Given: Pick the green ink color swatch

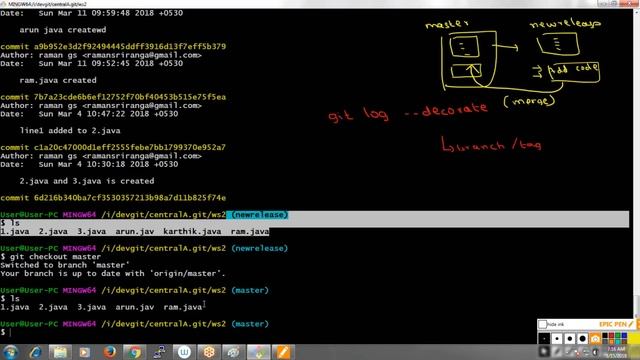Looking at the screenshot, I should tap(618, 335).
